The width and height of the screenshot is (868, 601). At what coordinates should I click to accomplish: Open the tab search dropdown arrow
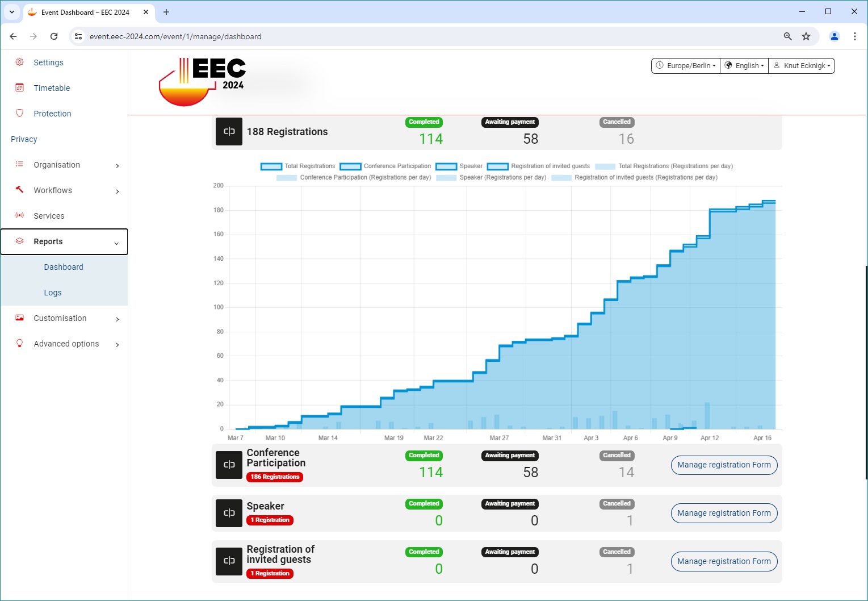click(11, 12)
